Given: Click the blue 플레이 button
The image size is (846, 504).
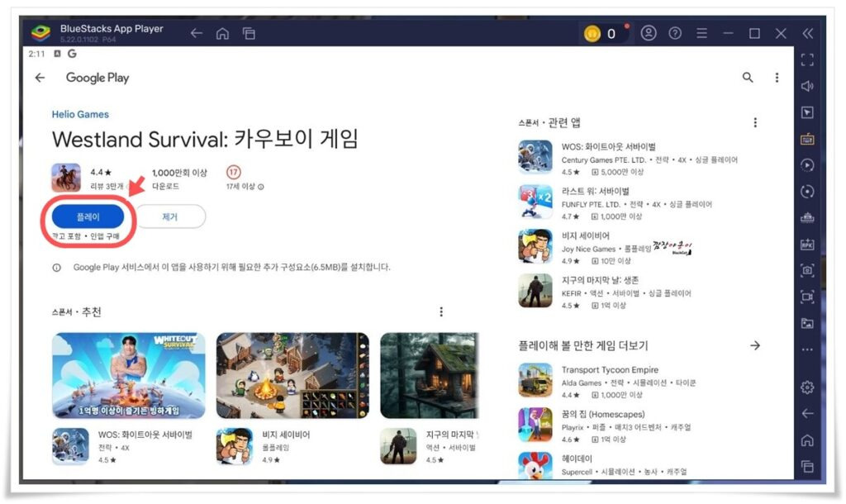Looking at the screenshot, I should pos(88,216).
